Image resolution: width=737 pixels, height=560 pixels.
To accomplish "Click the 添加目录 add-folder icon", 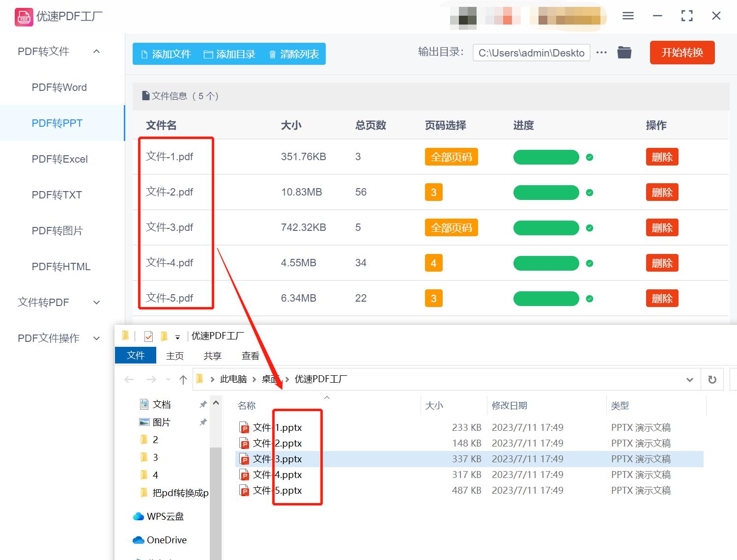I will (208, 54).
